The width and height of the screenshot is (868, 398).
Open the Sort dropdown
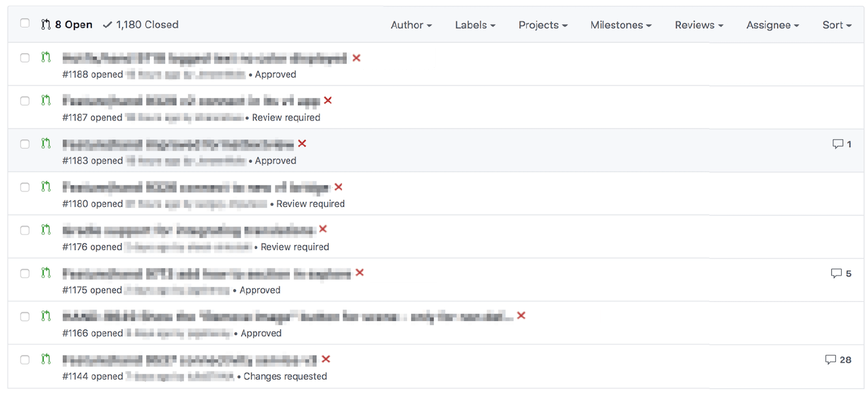pos(836,25)
